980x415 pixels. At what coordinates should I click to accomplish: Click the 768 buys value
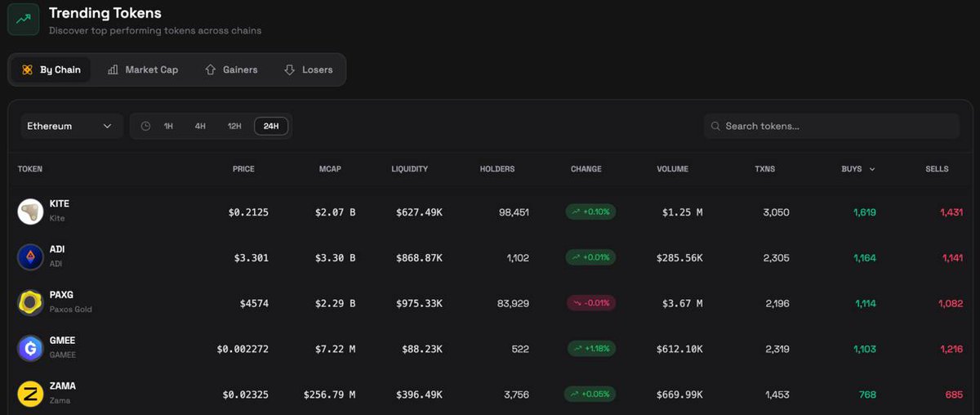coord(867,395)
